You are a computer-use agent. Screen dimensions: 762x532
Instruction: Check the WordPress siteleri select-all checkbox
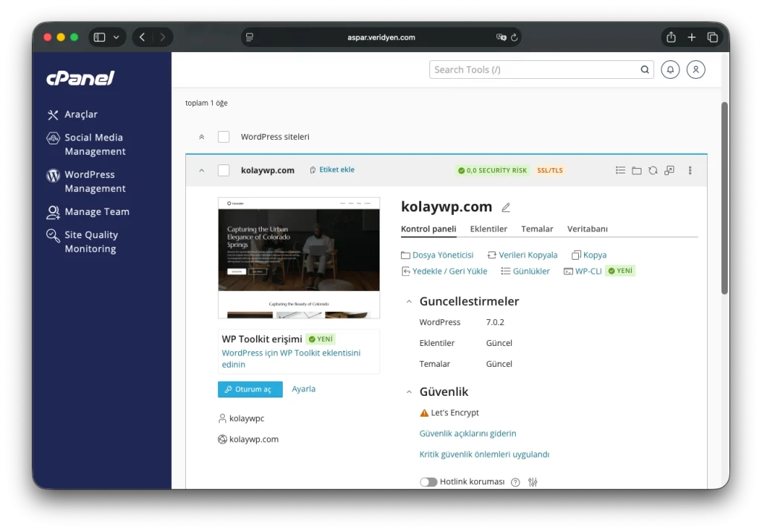coord(223,137)
